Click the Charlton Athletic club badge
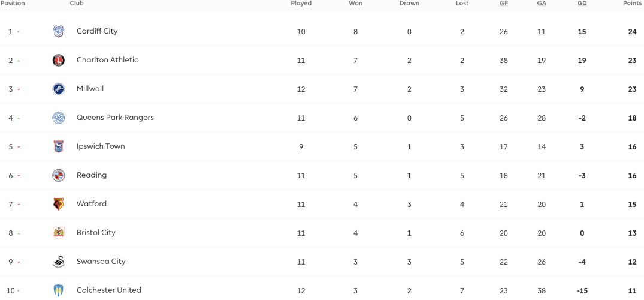This screenshot has width=644, height=300. [x=58, y=60]
